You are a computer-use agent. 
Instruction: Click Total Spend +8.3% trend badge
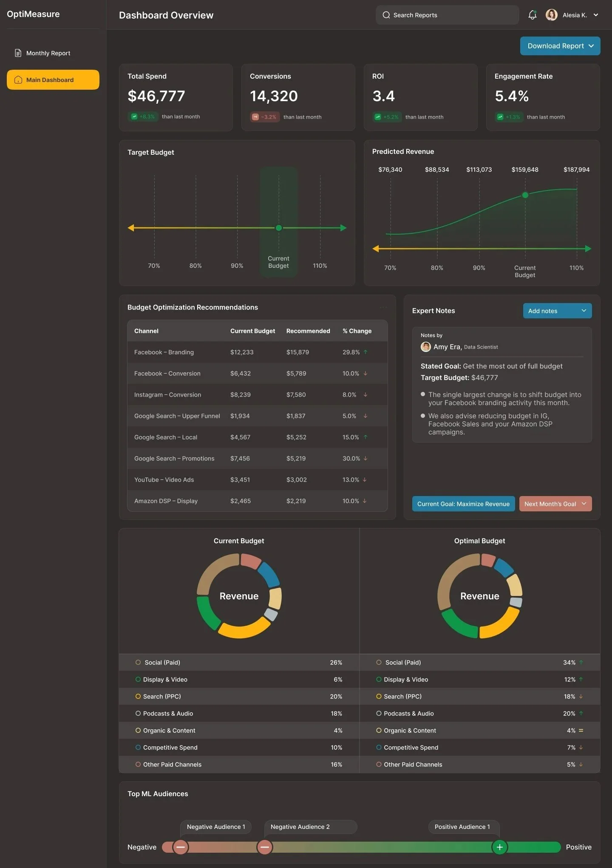tap(143, 116)
